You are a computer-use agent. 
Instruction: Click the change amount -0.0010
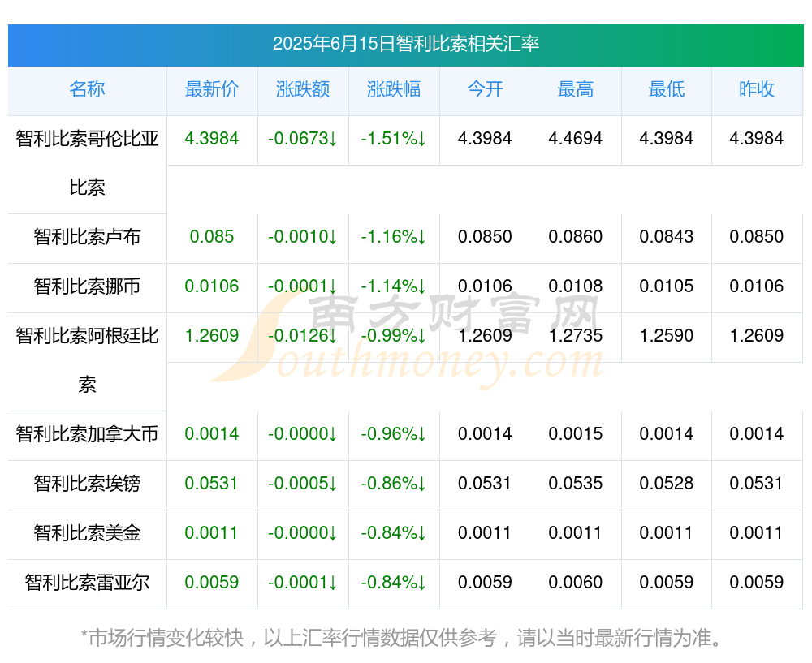303,237
